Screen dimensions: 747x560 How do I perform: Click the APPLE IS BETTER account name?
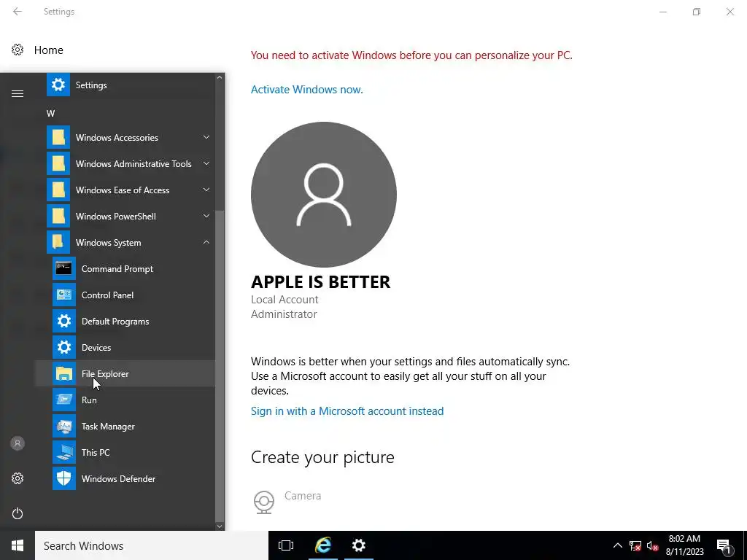pyautogui.click(x=321, y=282)
